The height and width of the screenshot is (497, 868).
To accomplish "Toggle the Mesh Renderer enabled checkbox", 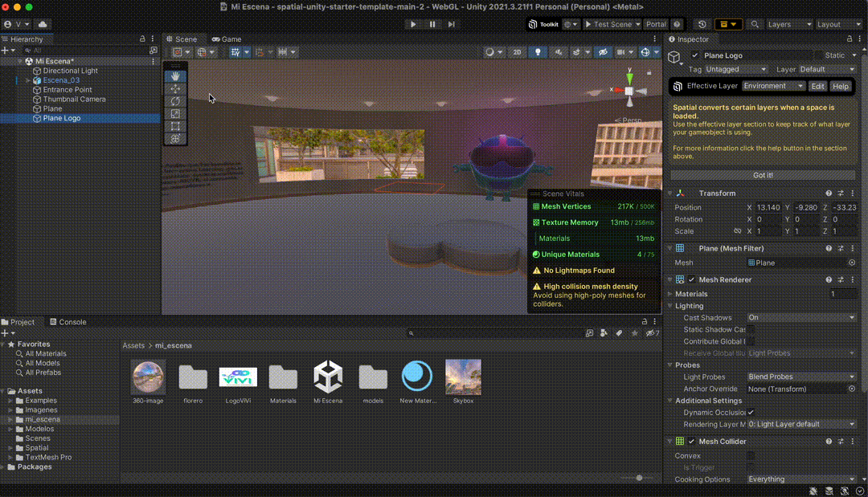I will (691, 279).
